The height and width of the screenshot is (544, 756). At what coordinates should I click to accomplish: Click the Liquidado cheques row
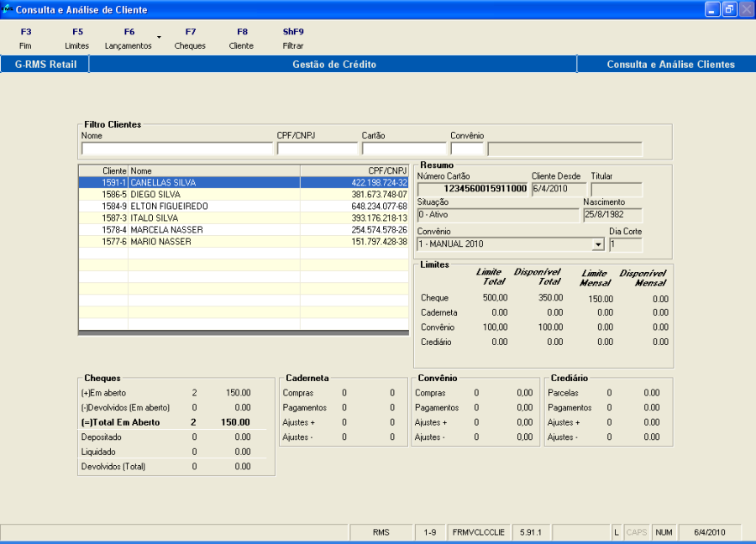click(165, 452)
